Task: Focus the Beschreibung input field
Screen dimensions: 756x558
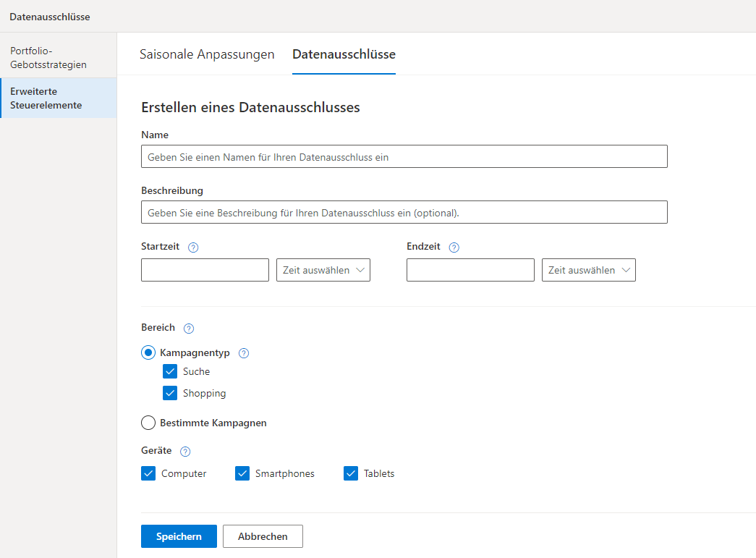Action: (x=404, y=212)
